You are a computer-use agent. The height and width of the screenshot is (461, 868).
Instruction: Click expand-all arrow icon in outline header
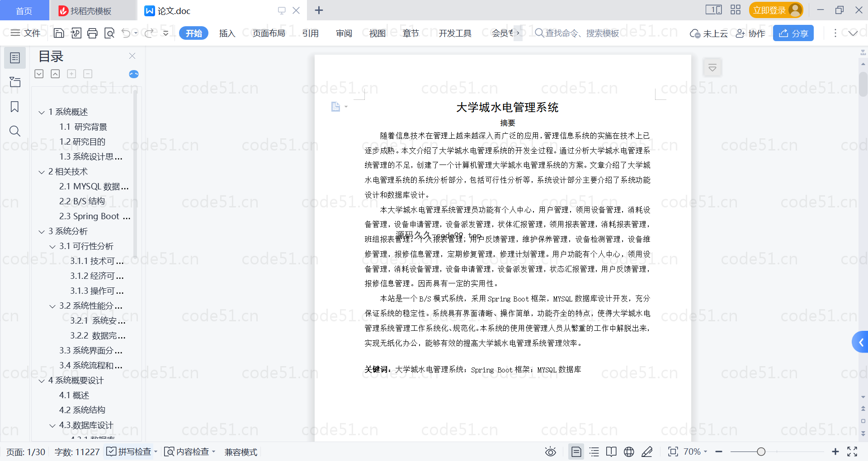click(39, 74)
